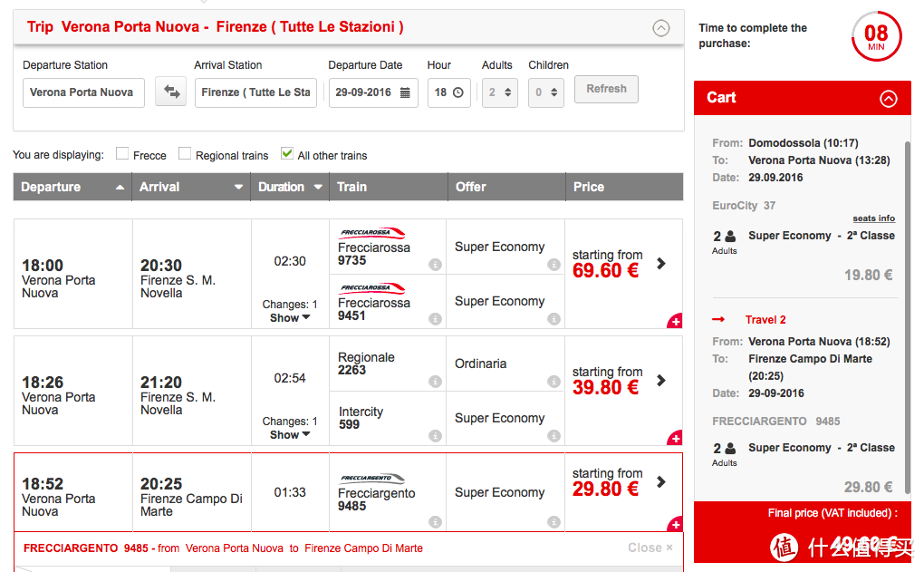Open info for Frecciarossa 9735 train
Viewport: 924px width, 572px height.
coord(435,265)
